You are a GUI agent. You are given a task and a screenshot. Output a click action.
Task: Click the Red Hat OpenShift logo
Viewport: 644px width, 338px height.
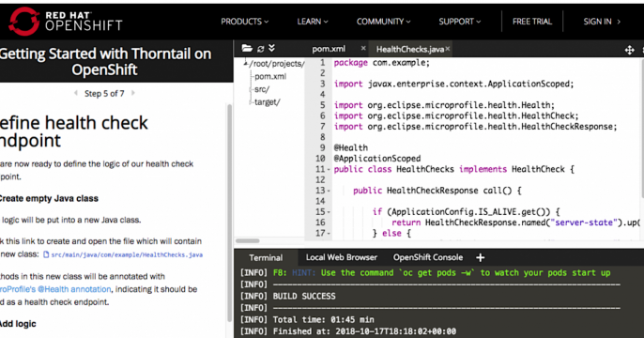point(66,22)
